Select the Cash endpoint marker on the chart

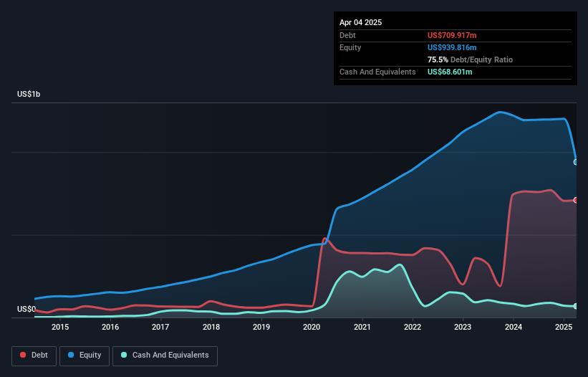(576, 306)
